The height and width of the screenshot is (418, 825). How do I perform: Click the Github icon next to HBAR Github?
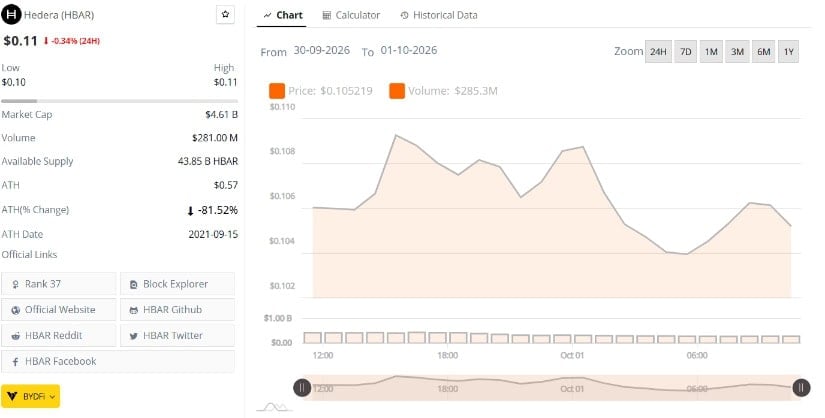[134, 310]
